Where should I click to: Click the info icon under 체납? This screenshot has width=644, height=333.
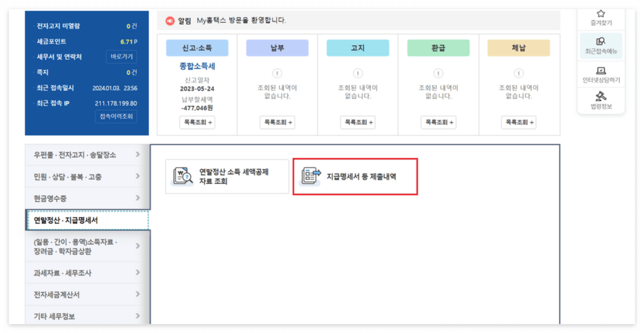coord(519,73)
